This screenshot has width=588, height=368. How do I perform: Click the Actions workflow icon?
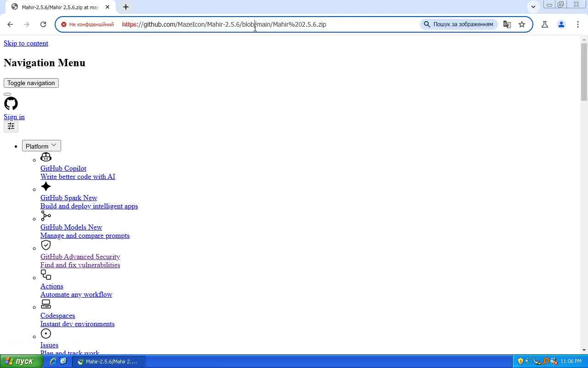click(x=46, y=275)
